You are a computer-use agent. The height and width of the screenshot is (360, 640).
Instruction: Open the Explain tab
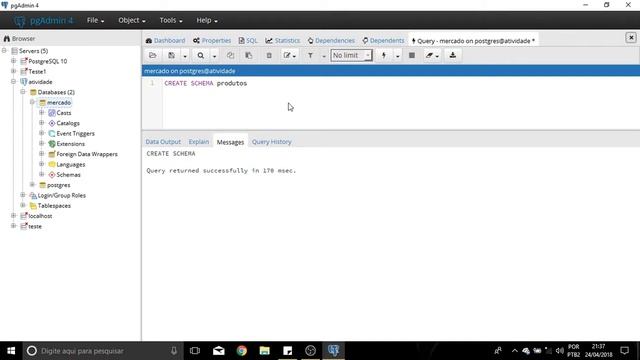[199, 142]
